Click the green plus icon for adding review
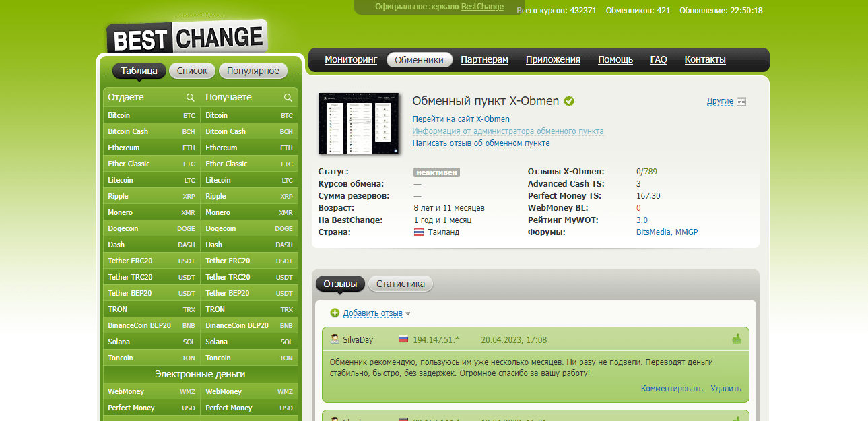Image resolution: width=868 pixels, height=421 pixels. [x=335, y=313]
